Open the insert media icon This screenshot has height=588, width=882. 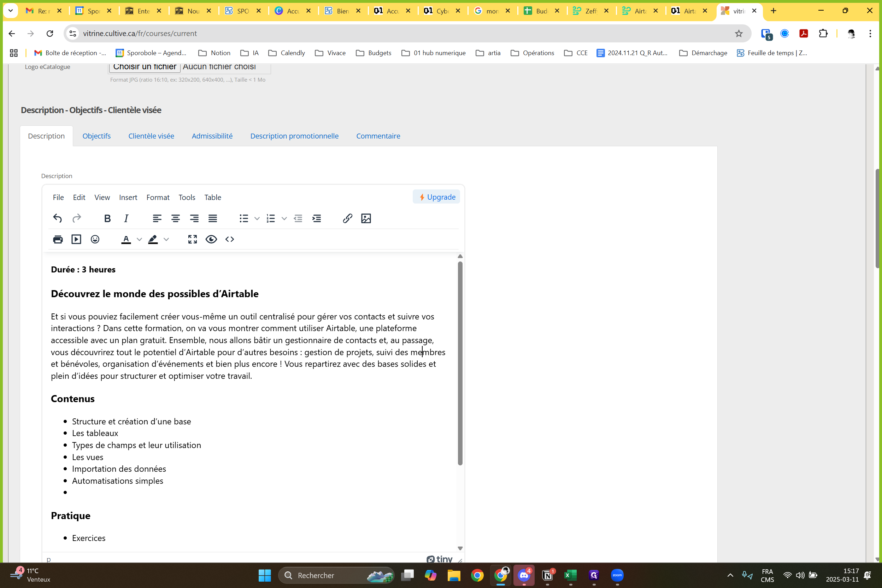76,239
